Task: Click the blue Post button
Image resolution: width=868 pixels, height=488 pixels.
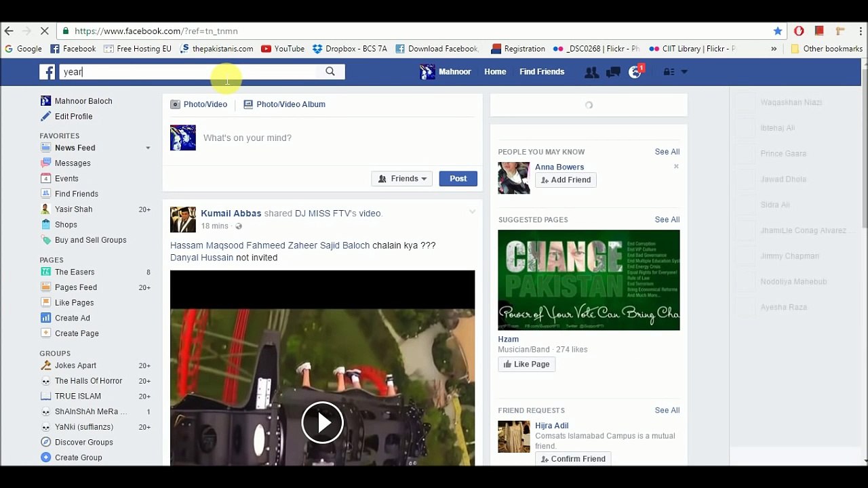Action: coord(458,179)
